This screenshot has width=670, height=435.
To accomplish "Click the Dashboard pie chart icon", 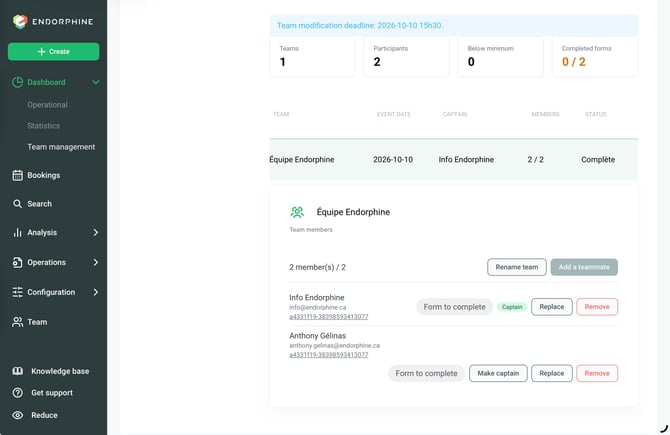I will point(18,82).
